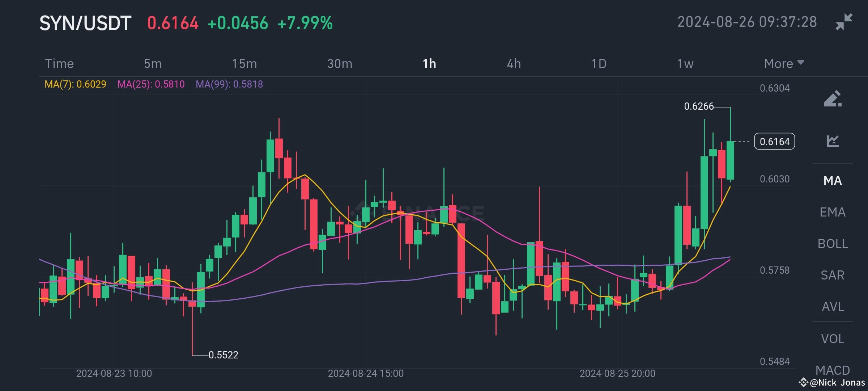The height and width of the screenshot is (391, 868).
Task: Toggle the EMA indicator overlay
Action: click(833, 212)
